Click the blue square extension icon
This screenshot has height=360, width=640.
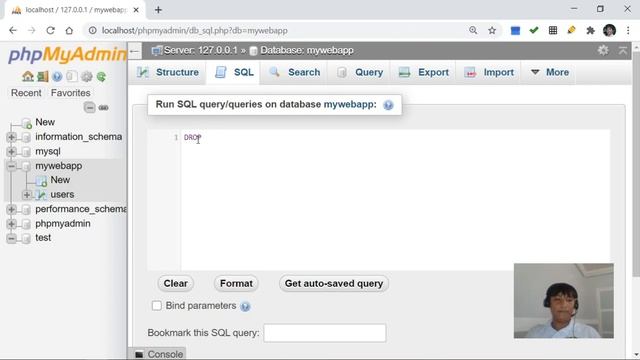point(515,30)
